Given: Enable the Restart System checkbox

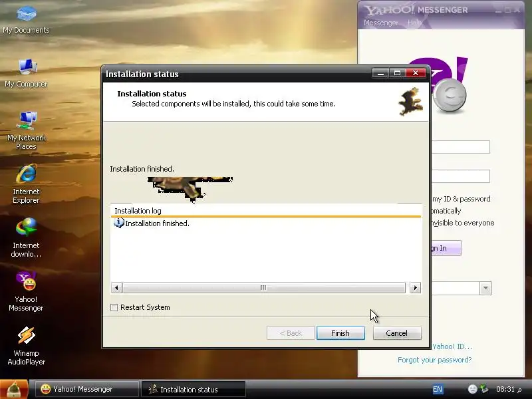Looking at the screenshot, I should coord(114,307).
